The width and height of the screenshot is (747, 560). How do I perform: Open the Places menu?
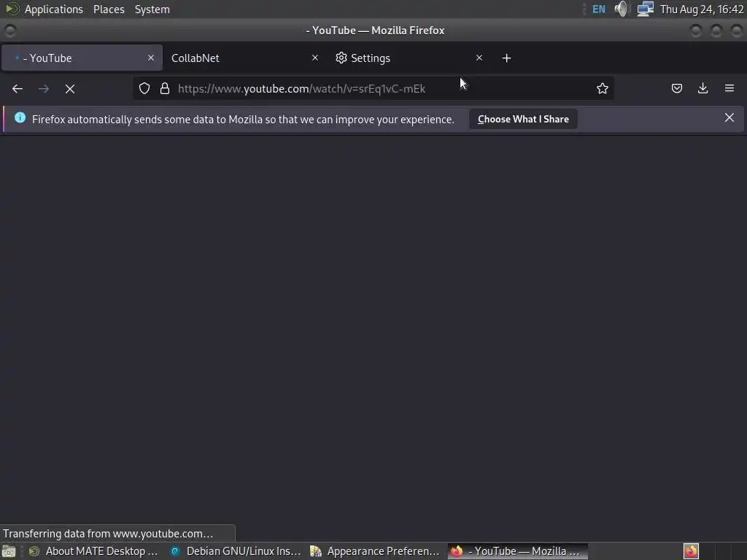tap(109, 9)
